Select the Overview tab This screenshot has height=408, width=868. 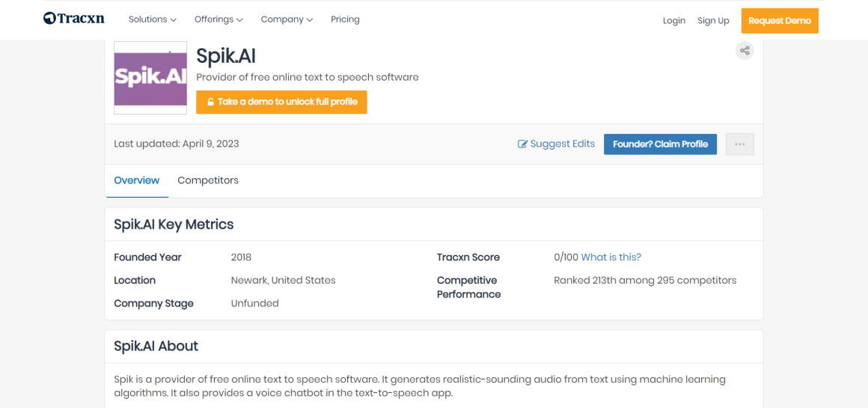tap(136, 180)
